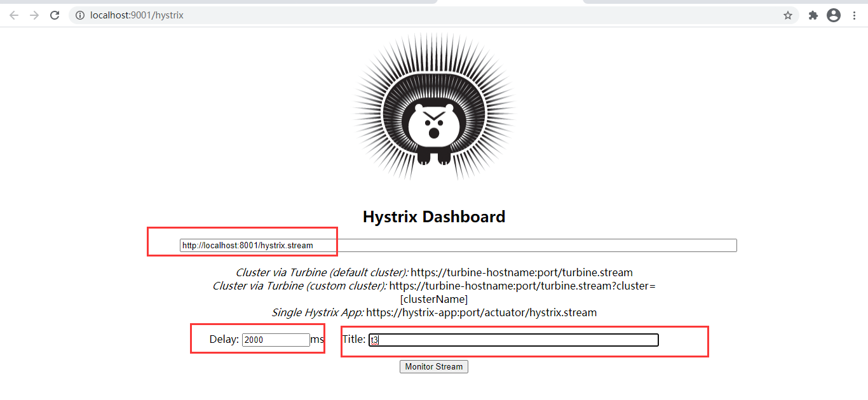This screenshot has height=400, width=868.
Task: Click the '[clusterName]' text
Action: tap(434, 299)
